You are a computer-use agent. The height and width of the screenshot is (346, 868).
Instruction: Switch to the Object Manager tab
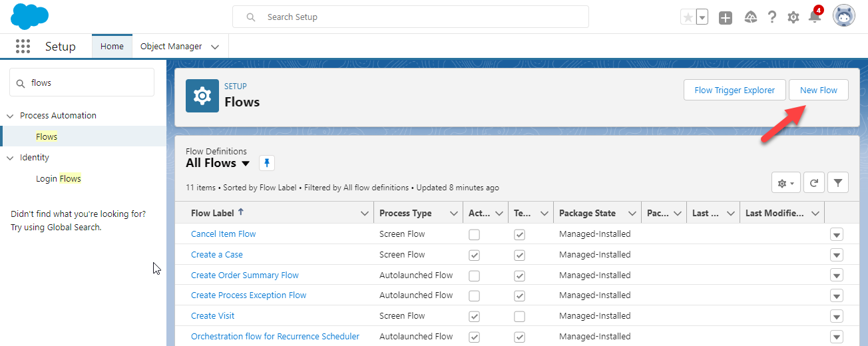(x=171, y=47)
